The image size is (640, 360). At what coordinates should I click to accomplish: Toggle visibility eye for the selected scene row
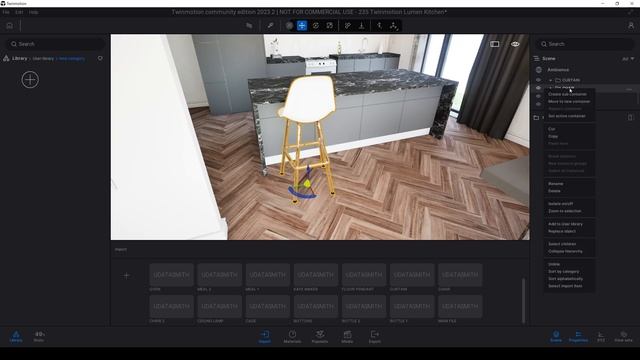click(538, 88)
